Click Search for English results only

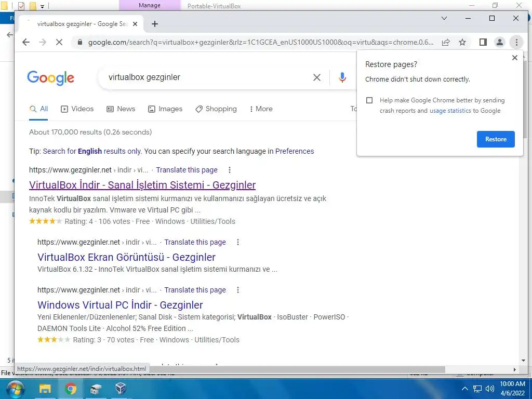tap(92, 151)
